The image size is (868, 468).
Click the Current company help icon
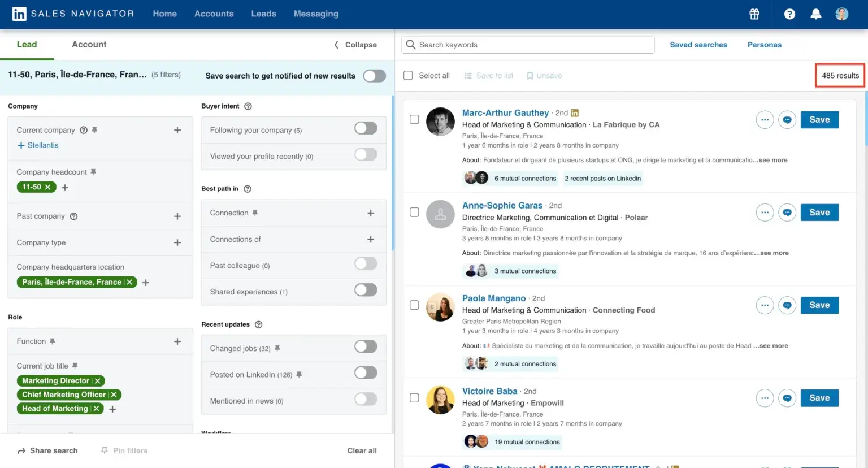(84, 130)
